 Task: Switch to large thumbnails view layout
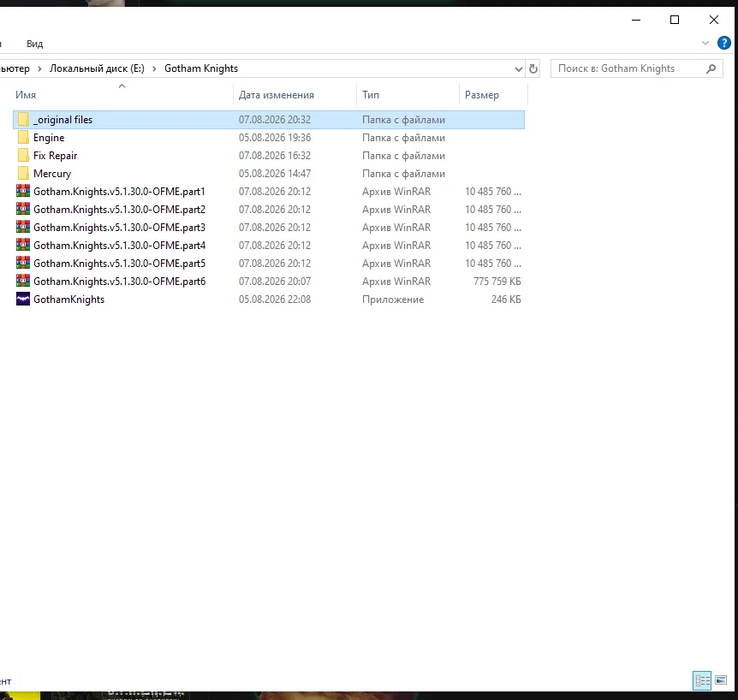point(721,680)
